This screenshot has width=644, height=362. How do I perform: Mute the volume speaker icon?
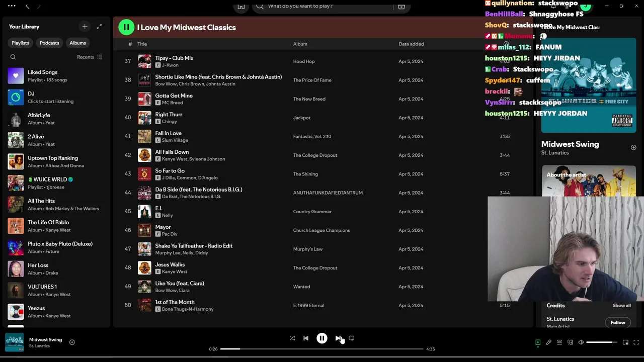581,342
